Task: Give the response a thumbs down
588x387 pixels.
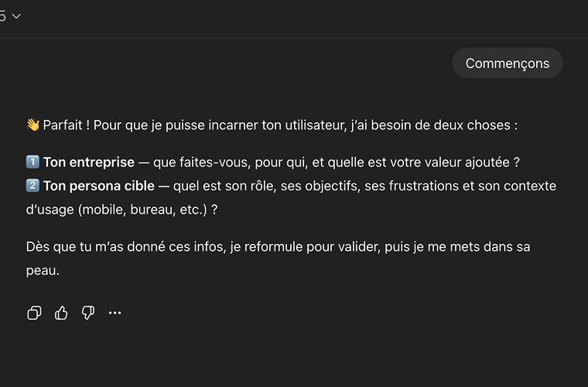Action: click(88, 313)
